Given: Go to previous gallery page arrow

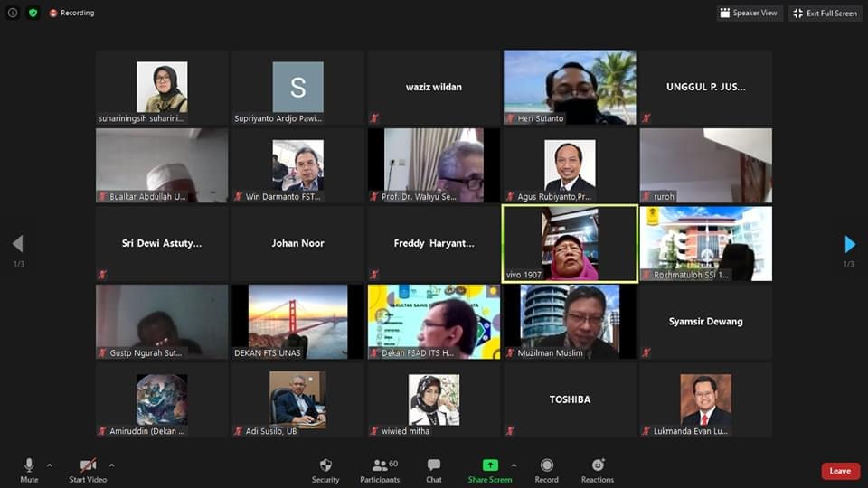Looking at the screenshot, I should (x=18, y=243).
